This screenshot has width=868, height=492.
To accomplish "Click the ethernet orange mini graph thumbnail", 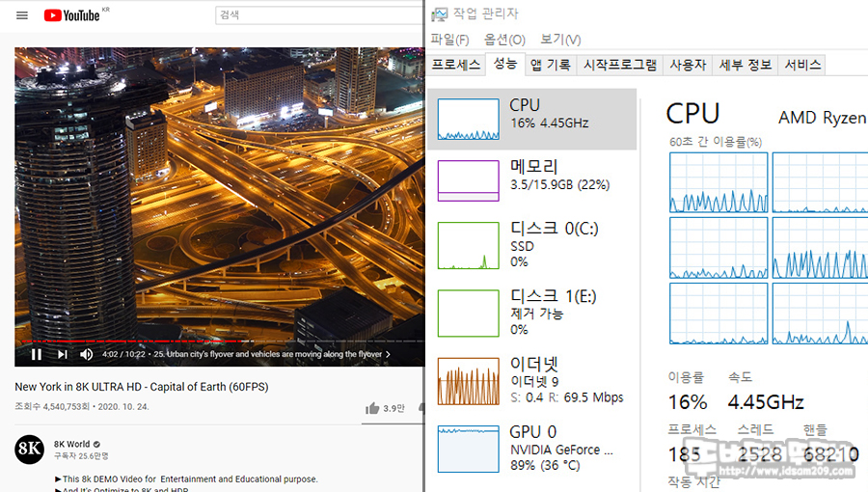I will tap(469, 381).
